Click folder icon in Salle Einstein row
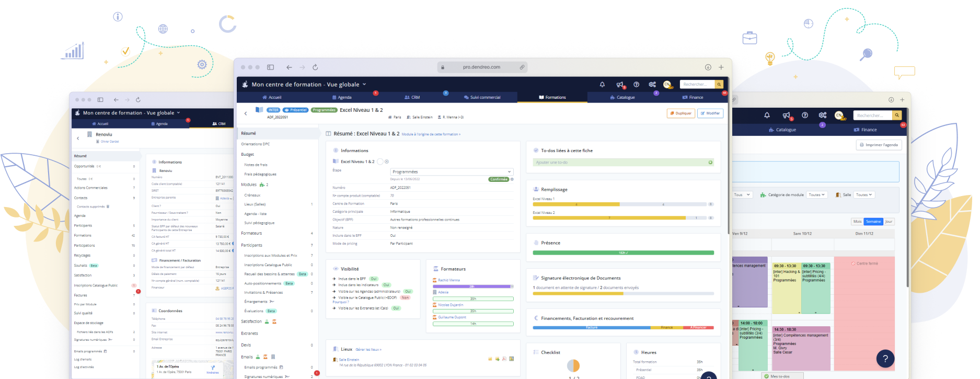The height and width of the screenshot is (379, 980). pyautogui.click(x=490, y=359)
